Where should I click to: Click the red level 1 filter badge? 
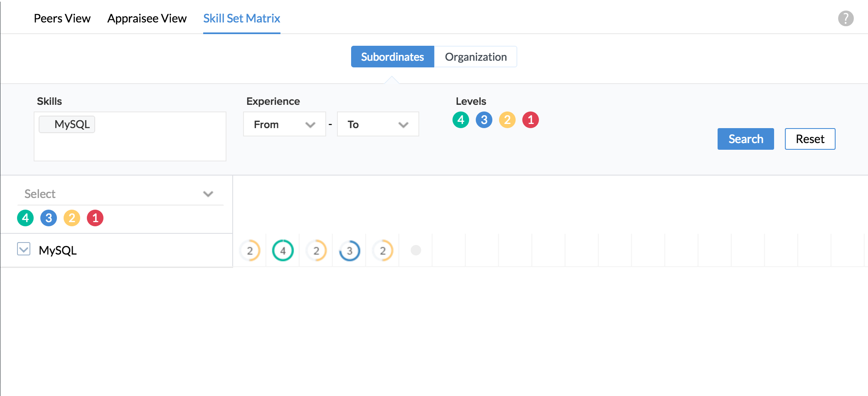point(530,120)
